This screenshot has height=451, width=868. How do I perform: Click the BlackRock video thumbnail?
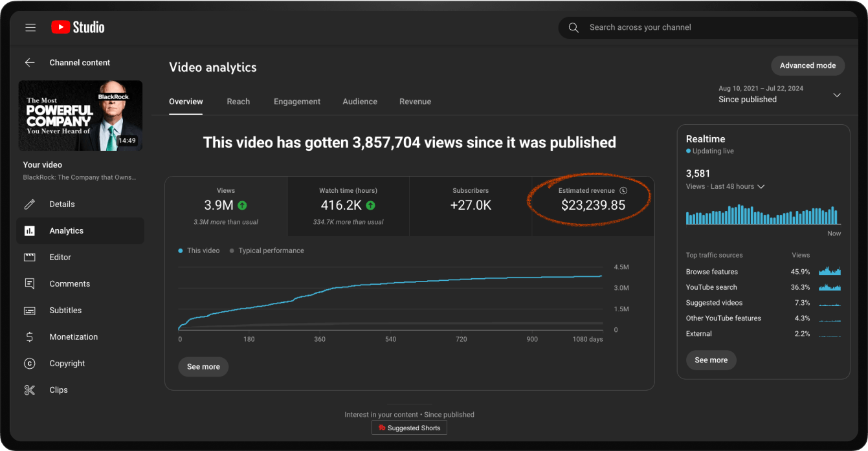80,116
